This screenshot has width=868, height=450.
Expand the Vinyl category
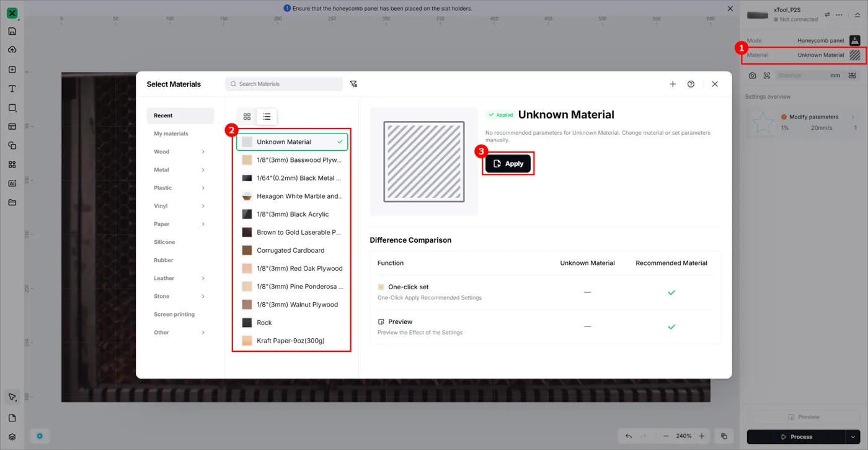point(203,205)
